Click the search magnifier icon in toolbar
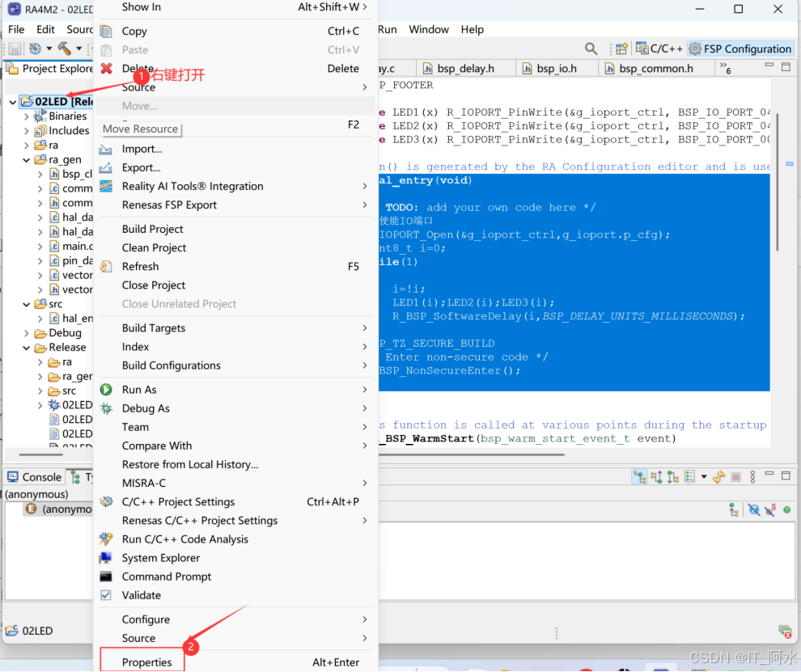801x672 pixels. click(x=591, y=49)
